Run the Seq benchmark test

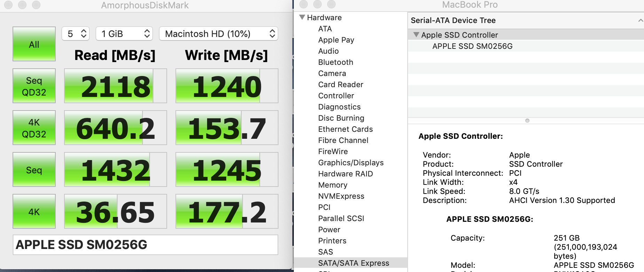tap(34, 169)
